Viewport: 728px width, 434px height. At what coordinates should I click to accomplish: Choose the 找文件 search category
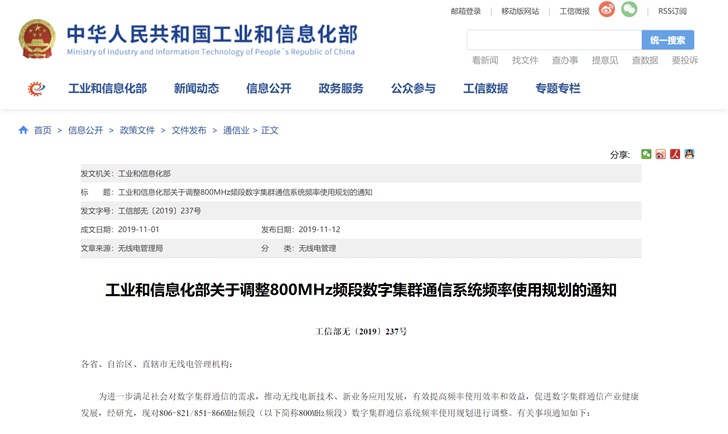(x=525, y=61)
